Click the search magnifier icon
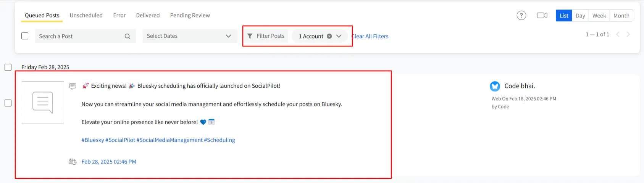The width and height of the screenshot is (644, 183). click(128, 36)
